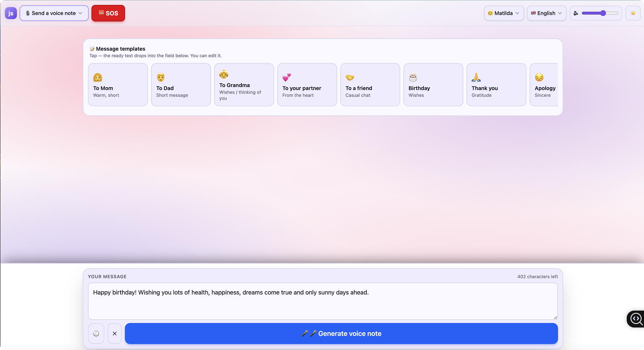
Task: Choose the To a friend template
Action: (x=370, y=85)
